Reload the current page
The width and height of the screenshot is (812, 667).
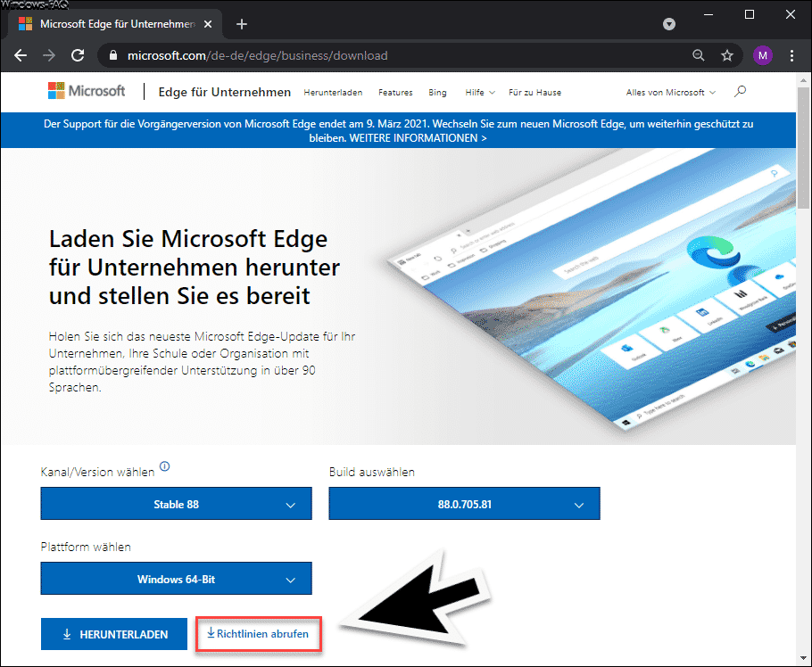tap(78, 55)
